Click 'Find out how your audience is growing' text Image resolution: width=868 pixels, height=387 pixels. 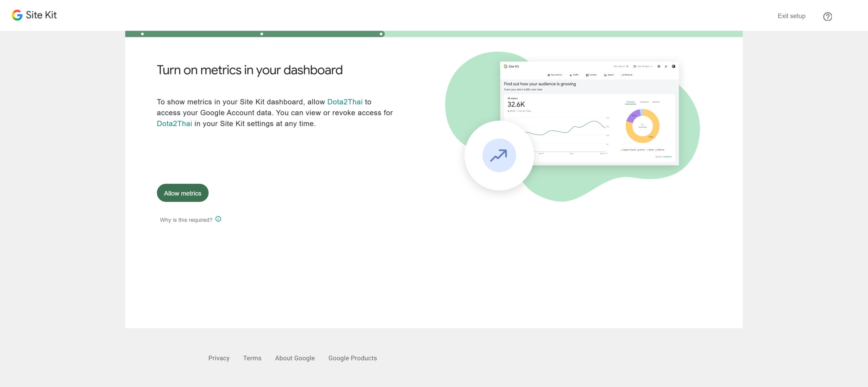540,84
